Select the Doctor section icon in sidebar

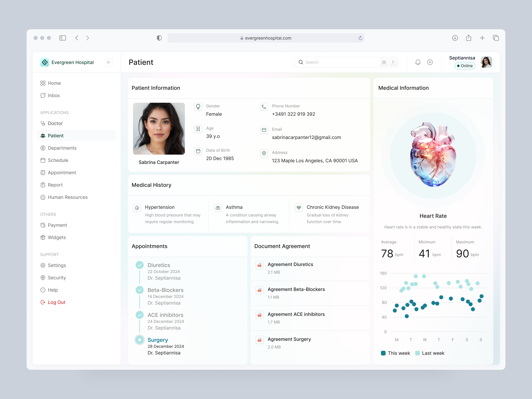[x=43, y=123]
